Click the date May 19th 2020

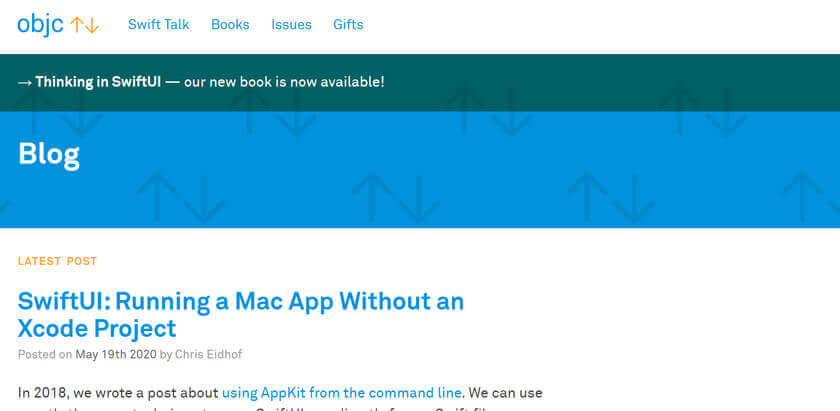point(116,354)
